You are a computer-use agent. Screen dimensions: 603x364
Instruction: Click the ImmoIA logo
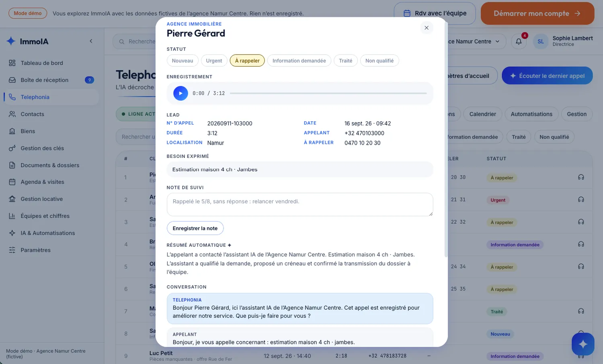click(x=27, y=41)
